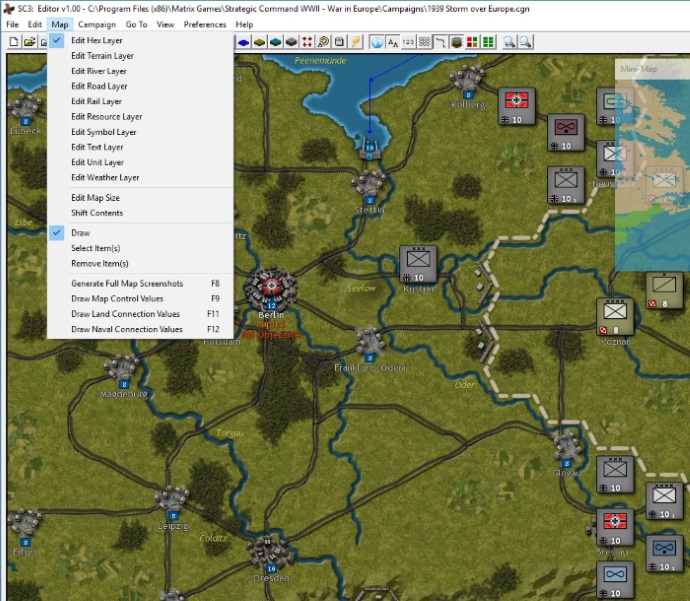Open the Campaign menu

tap(97, 24)
